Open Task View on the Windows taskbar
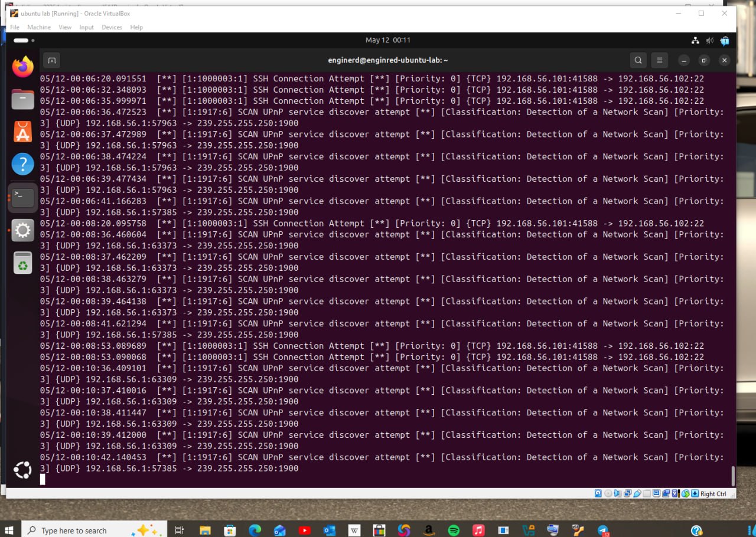 (x=179, y=530)
